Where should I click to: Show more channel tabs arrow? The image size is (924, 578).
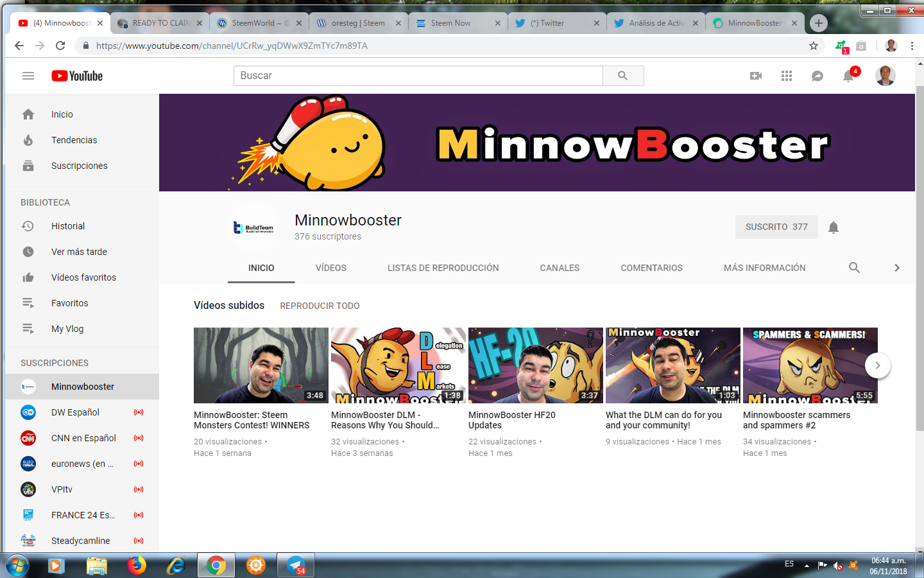point(897,267)
